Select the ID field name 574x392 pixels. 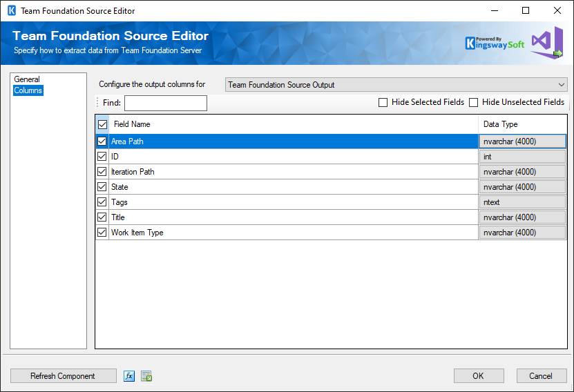pyautogui.click(x=115, y=157)
